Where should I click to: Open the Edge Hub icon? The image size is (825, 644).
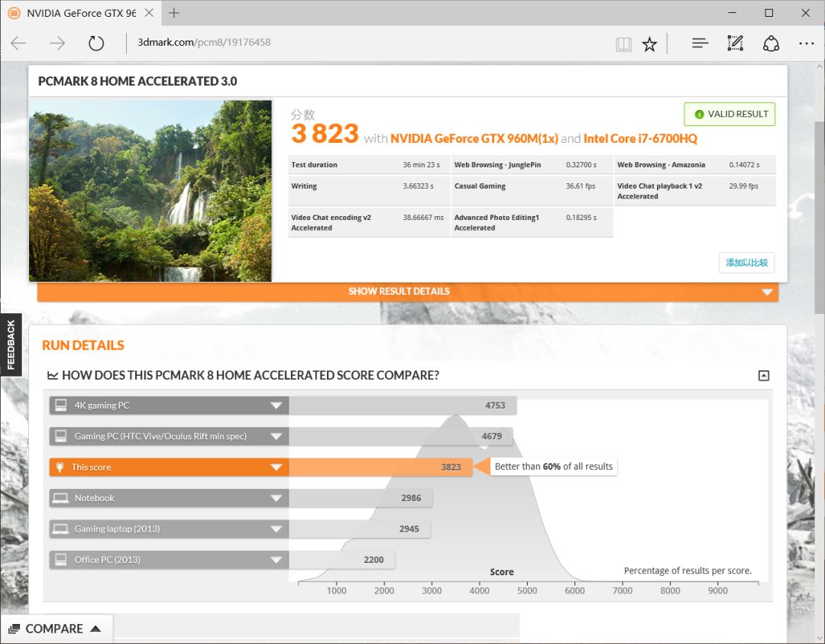[x=700, y=44]
